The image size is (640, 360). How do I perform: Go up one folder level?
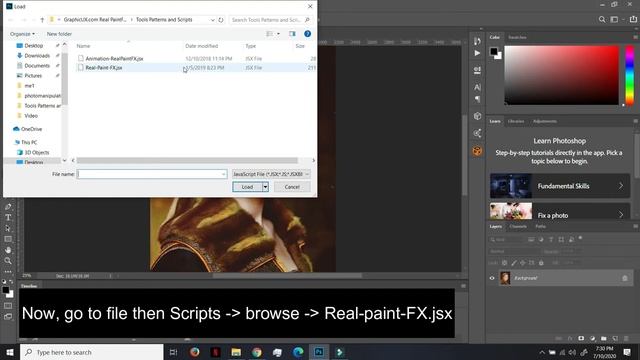[x=42, y=20]
